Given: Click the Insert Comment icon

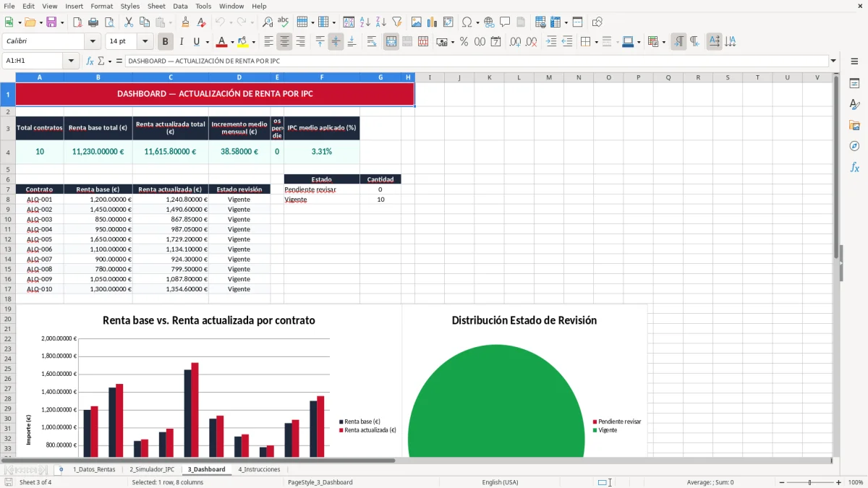Looking at the screenshot, I should click(x=505, y=22).
